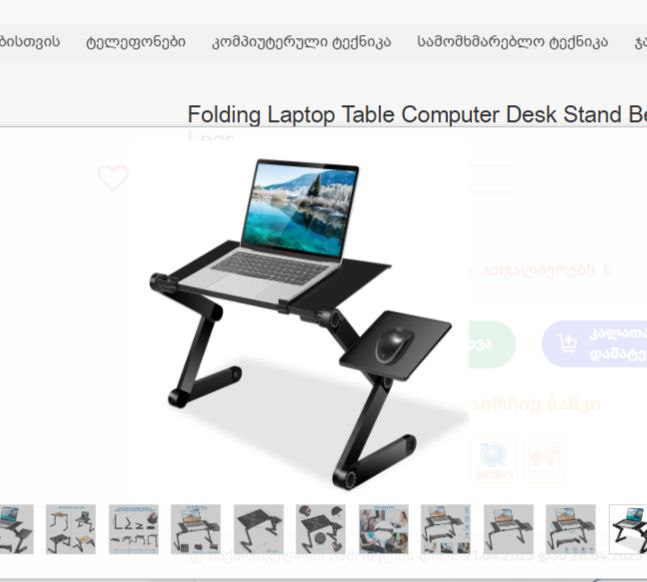Click the heart wishlist icon
The image size is (647, 582).
(113, 177)
